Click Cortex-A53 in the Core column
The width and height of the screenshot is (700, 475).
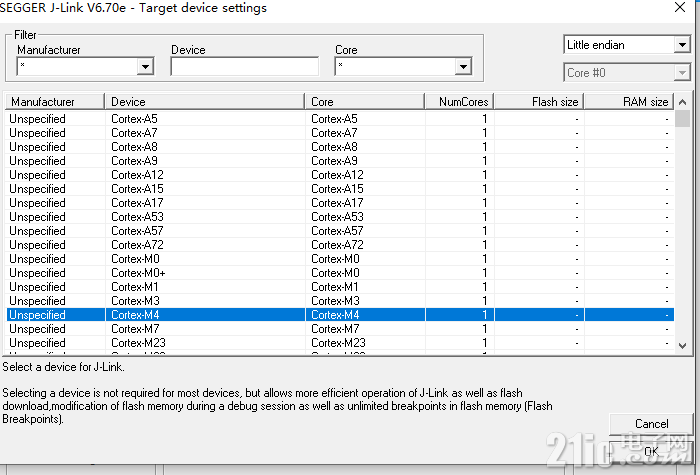click(x=337, y=217)
